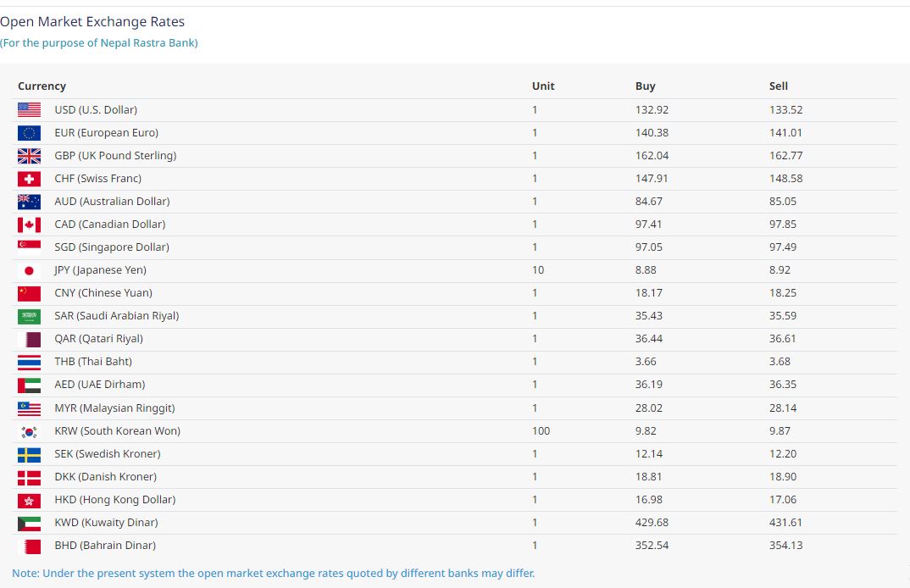Select the UK Union Jack flag icon
This screenshot has width=910, height=588.
[x=29, y=156]
